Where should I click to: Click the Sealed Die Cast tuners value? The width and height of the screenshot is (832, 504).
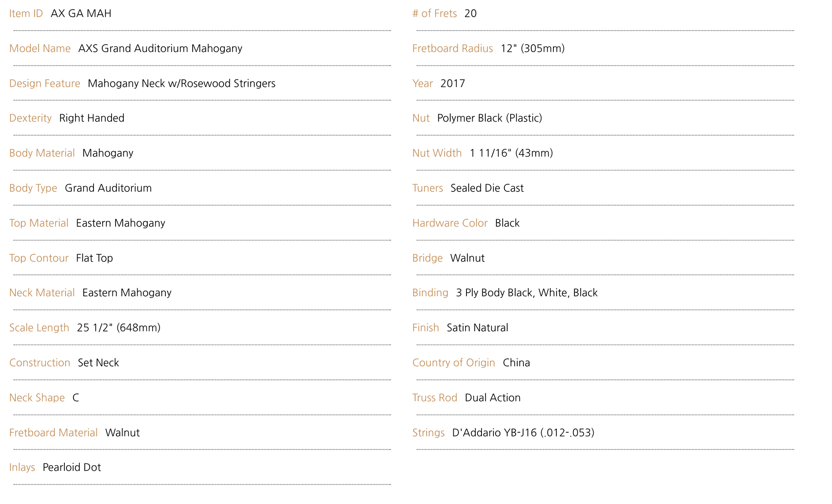487,188
